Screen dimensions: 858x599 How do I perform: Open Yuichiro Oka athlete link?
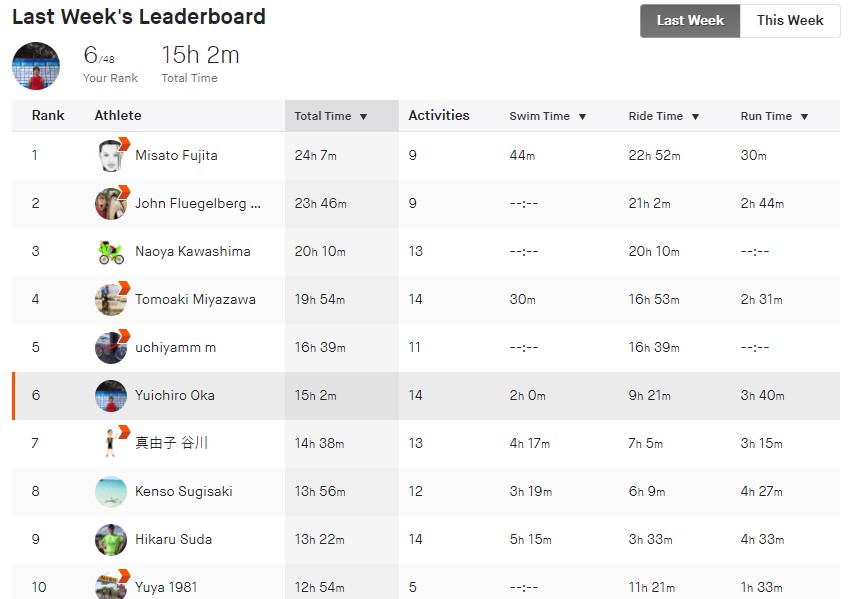(x=175, y=396)
